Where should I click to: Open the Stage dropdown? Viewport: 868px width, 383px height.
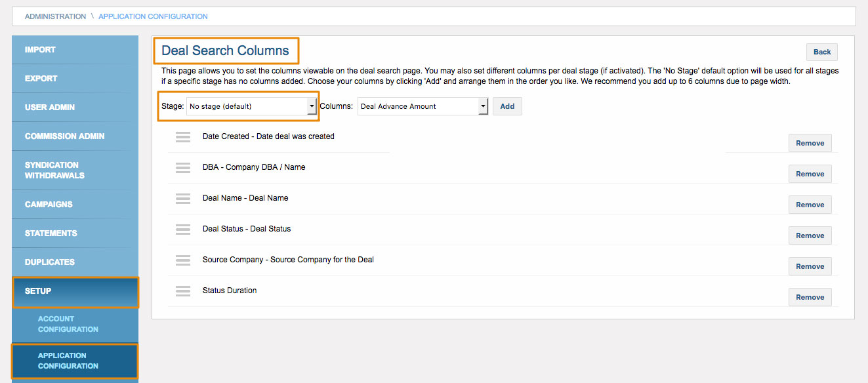pyautogui.click(x=252, y=106)
